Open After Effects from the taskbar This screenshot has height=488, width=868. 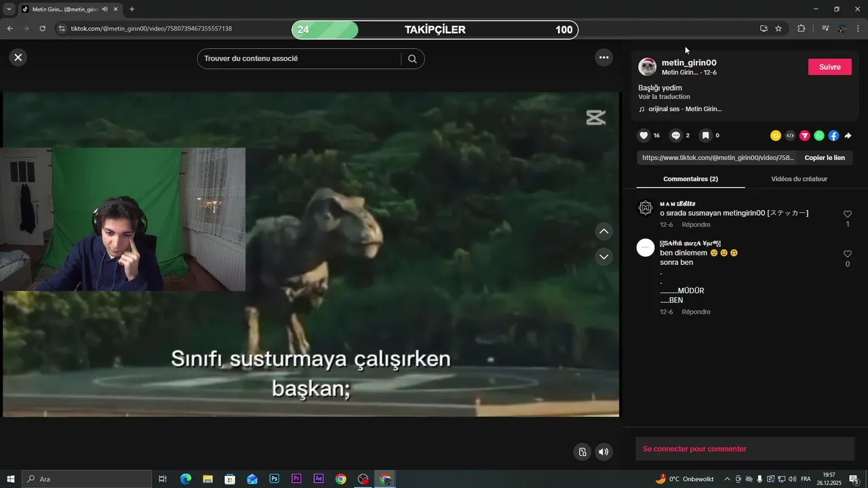point(319,479)
